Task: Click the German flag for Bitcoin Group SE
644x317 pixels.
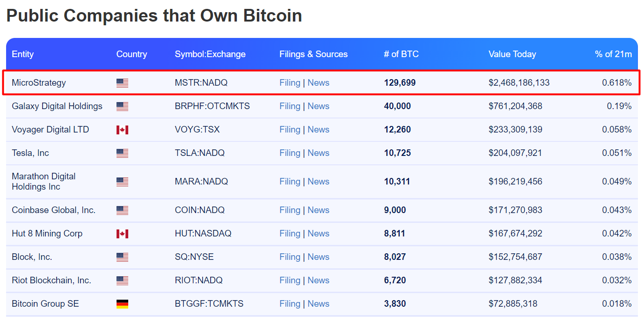Action: point(122,304)
